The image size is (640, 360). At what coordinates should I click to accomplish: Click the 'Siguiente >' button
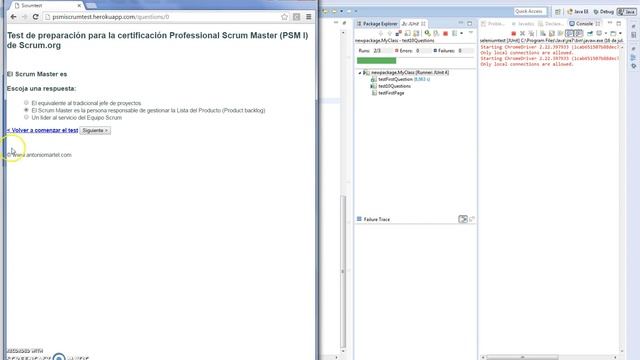[95, 131]
